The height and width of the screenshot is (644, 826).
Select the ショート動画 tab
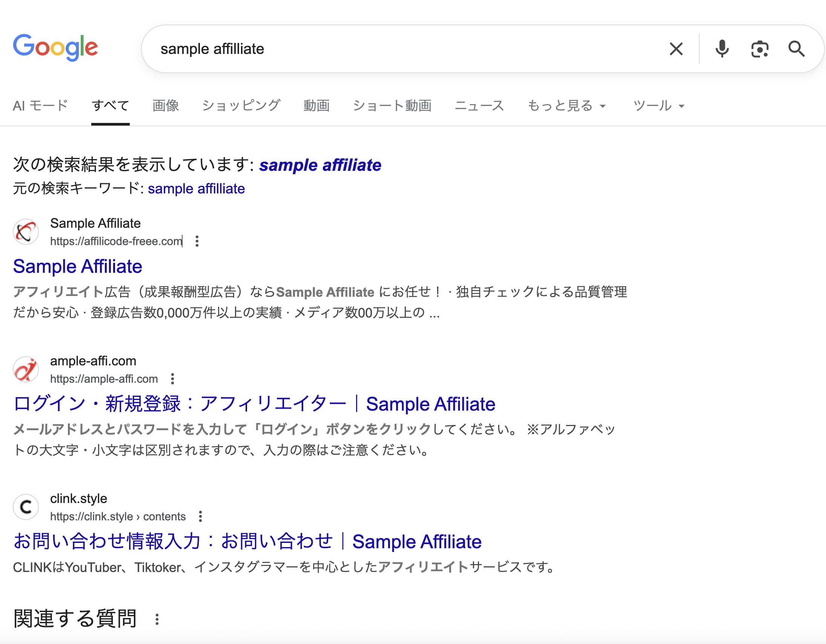pos(392,106)
